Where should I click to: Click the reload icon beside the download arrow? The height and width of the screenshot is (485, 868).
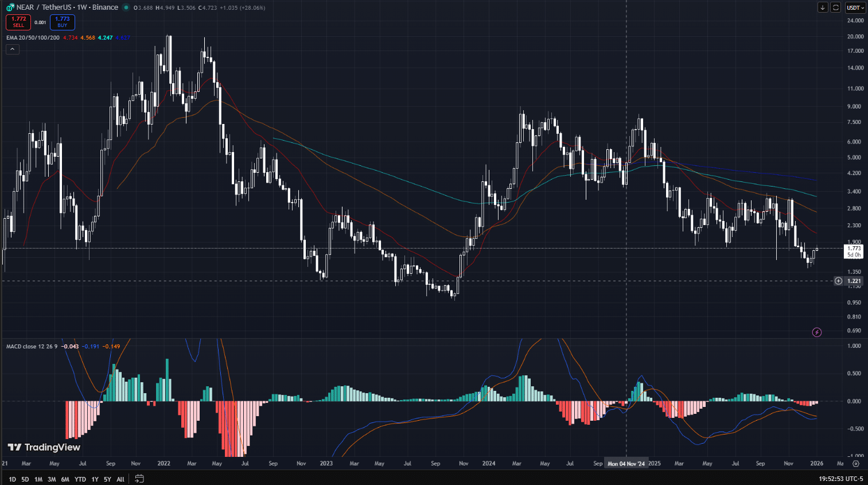835,7
